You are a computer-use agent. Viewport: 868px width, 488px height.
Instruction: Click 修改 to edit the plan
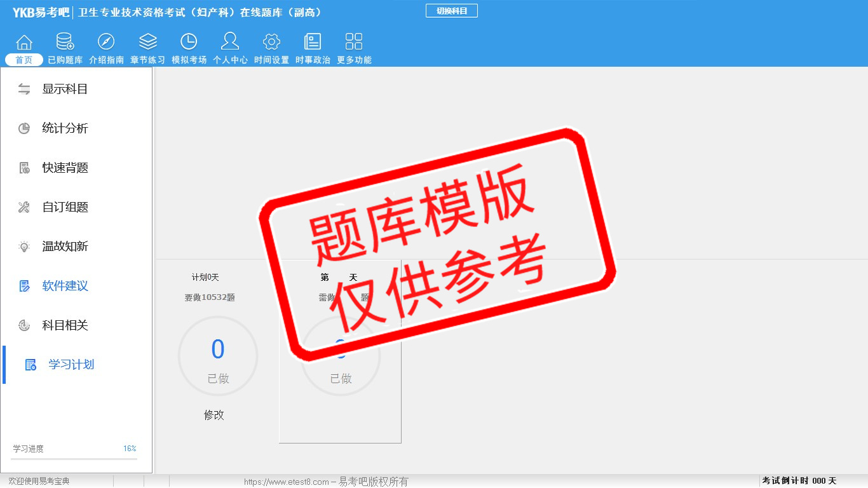(x=214, y=415)
